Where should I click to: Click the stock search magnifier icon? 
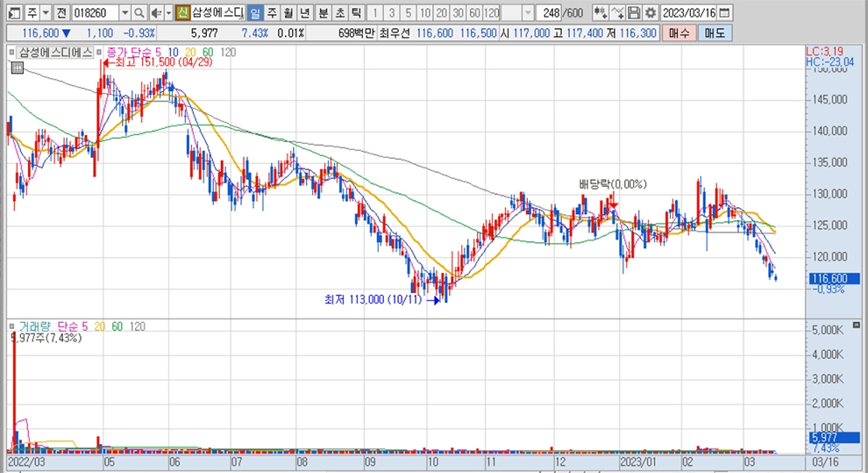tap(139, 13)
